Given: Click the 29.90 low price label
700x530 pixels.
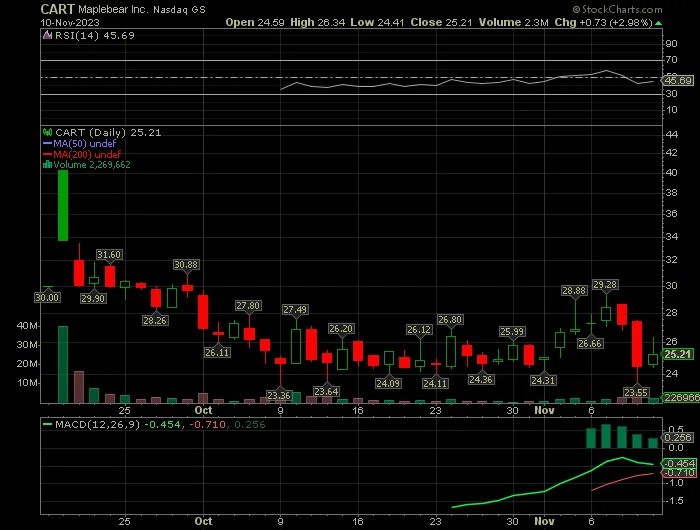Looking at the screenshot, I should pyautogui.click(x=93, y=298).
